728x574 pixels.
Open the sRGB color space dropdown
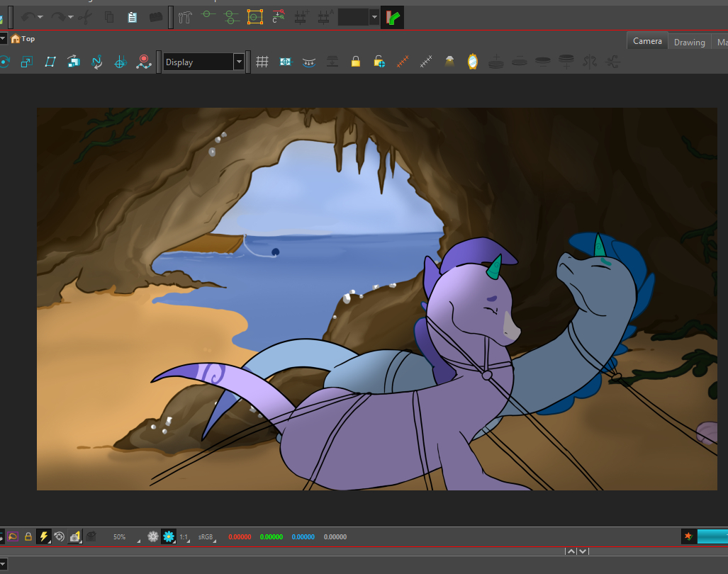coord(207,537)
